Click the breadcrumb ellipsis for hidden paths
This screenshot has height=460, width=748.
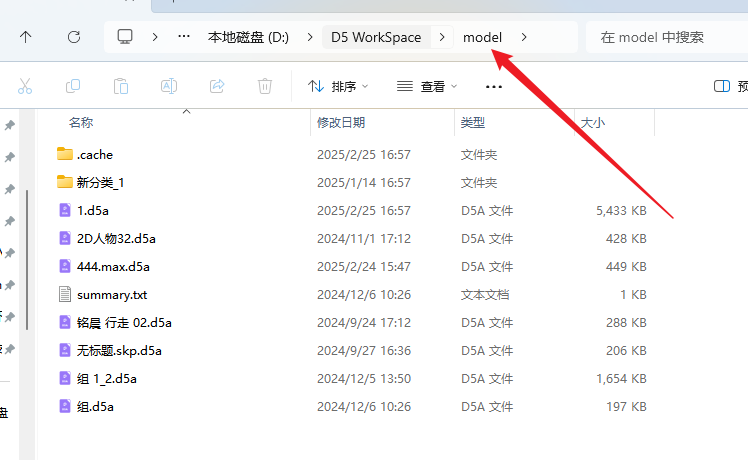pyautogui.click(x=184, y=37)
